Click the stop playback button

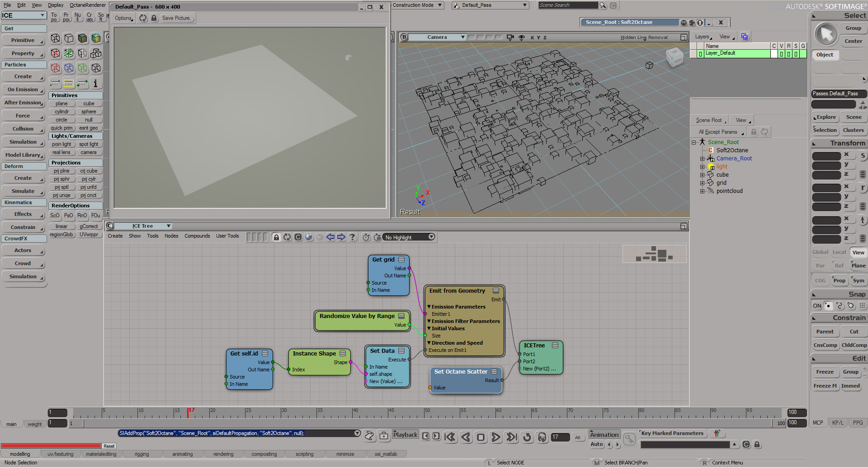pyautogui.click(x=481, y=437)
